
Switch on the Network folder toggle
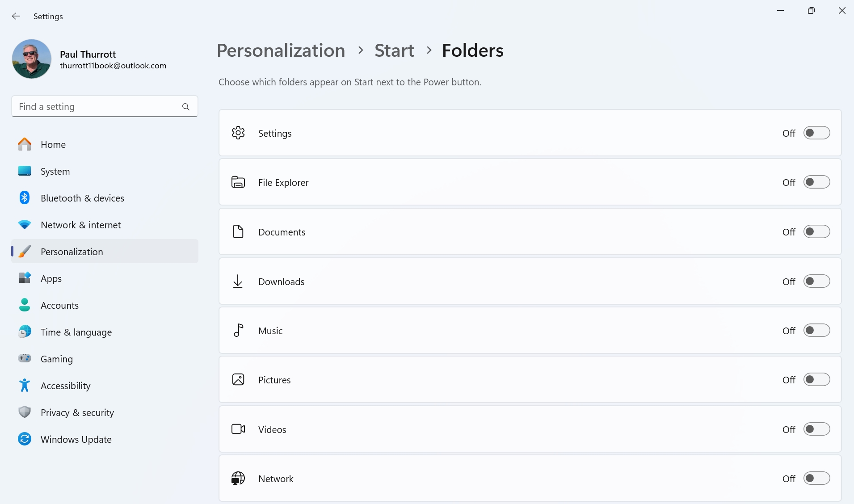(x=816, y=479)
